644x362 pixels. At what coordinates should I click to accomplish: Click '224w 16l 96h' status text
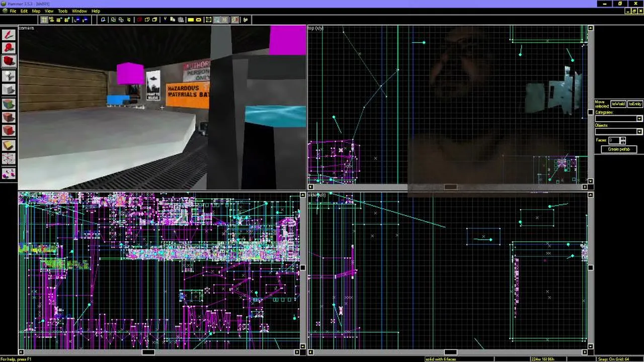(x=543, y=359)
